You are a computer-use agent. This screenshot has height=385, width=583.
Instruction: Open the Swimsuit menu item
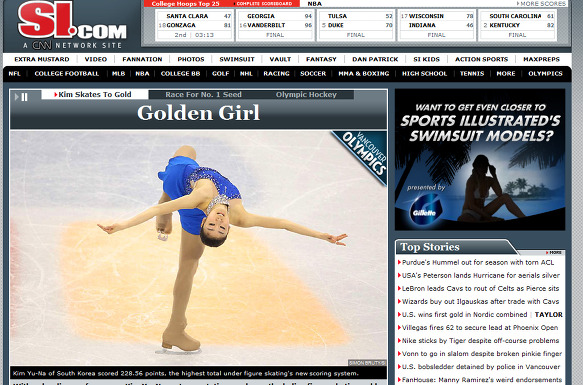pos(237,59)
